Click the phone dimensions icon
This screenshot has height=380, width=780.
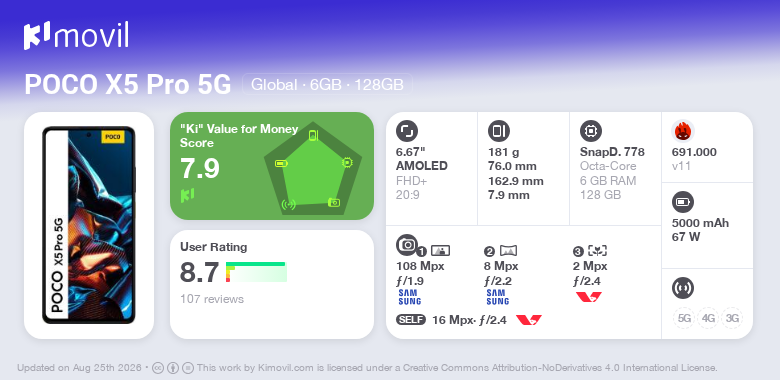498,131
